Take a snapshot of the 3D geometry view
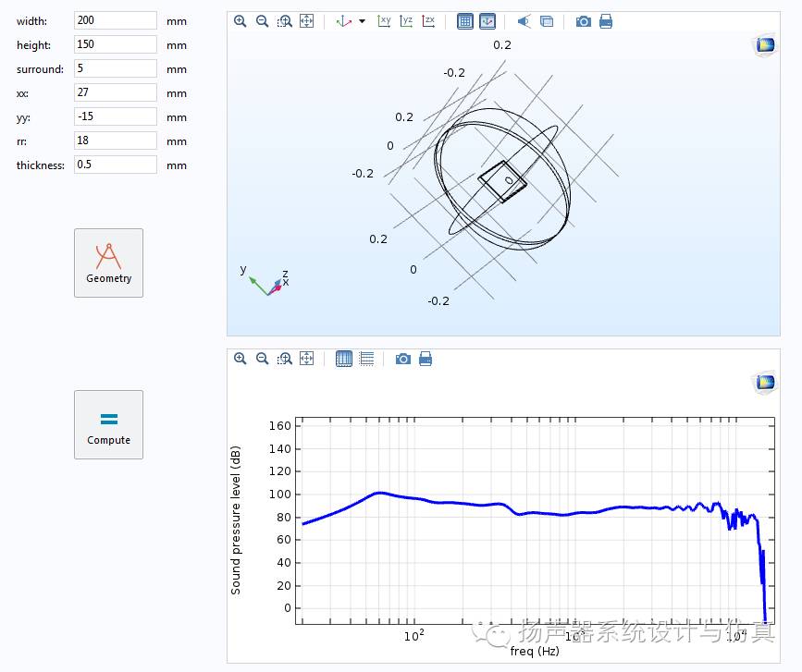The height and width of the screenshot is (672, 802). click(584, 21)
